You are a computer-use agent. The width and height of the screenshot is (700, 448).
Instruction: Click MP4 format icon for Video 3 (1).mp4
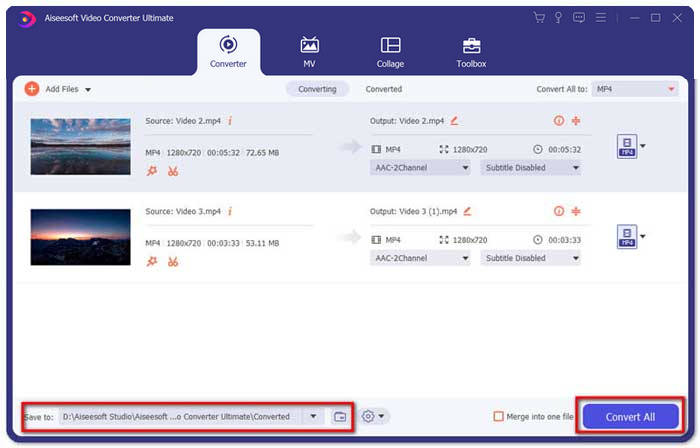coord(627,237)
